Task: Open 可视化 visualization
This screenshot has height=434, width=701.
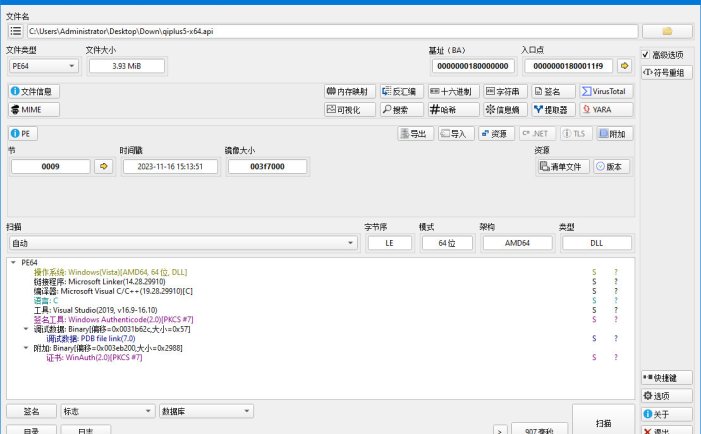Action: click(350, 110)
